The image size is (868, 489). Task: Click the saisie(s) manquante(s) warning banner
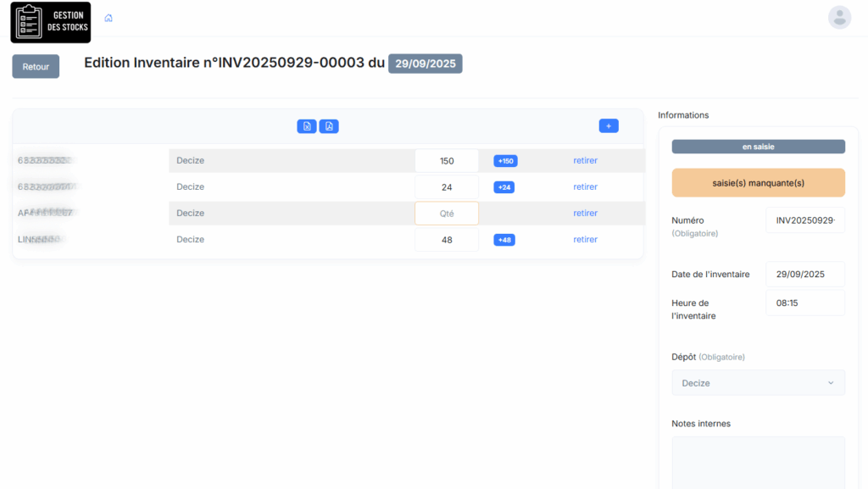coord(758,182)
